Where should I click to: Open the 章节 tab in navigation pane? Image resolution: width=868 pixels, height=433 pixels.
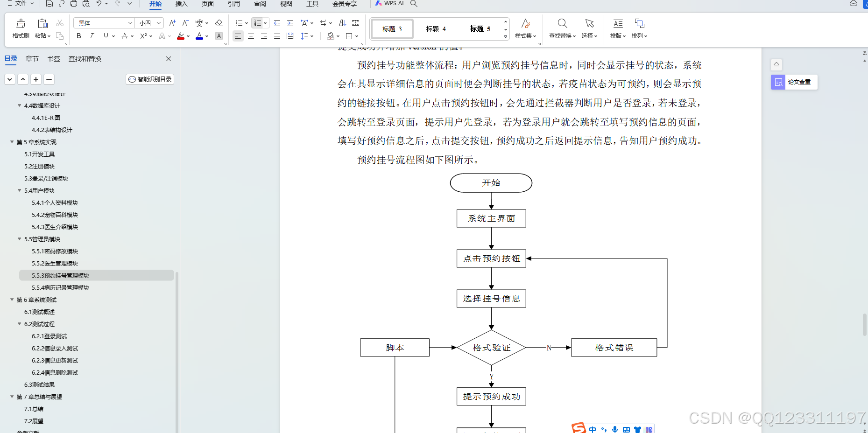point(32,59)
